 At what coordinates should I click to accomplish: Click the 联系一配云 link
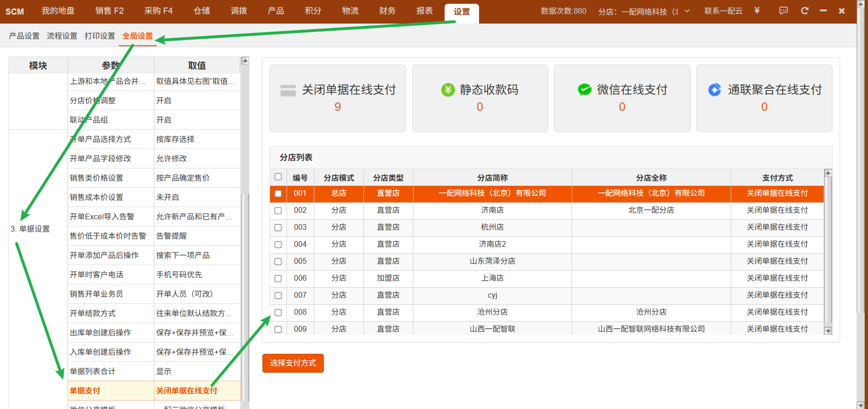[x=723, y=11]
